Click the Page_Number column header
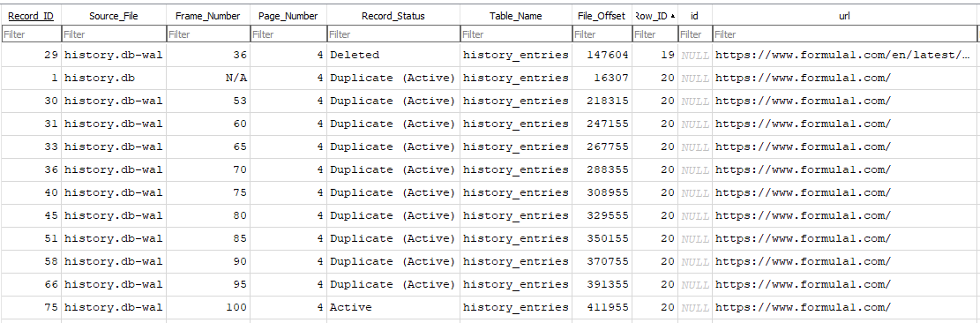 point(288,16)
